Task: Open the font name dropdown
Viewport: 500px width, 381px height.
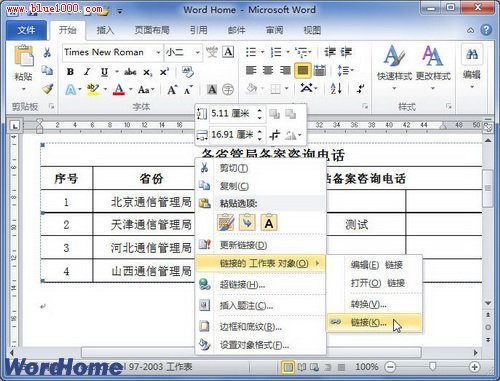Action: [158, 52]
